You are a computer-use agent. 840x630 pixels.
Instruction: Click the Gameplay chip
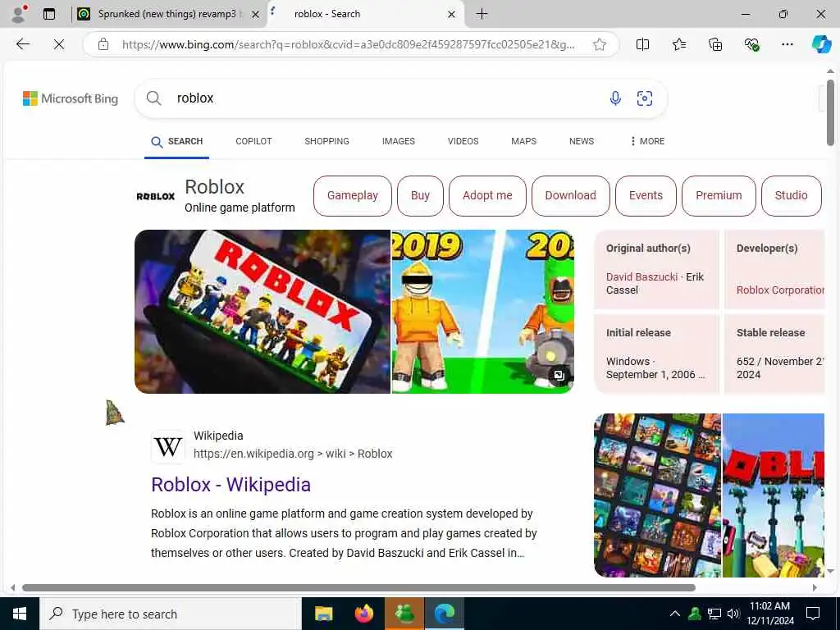coord(353,195)
